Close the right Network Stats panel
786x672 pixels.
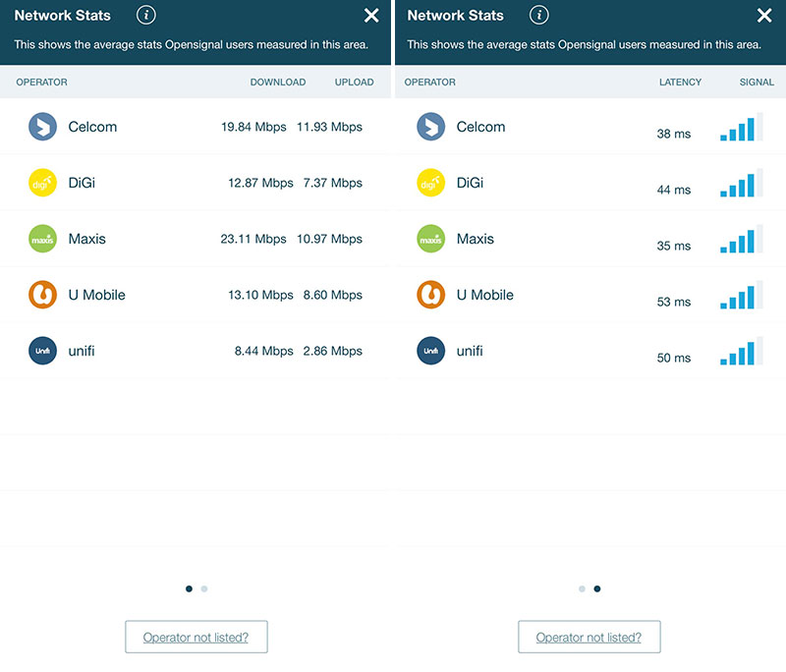764,16
